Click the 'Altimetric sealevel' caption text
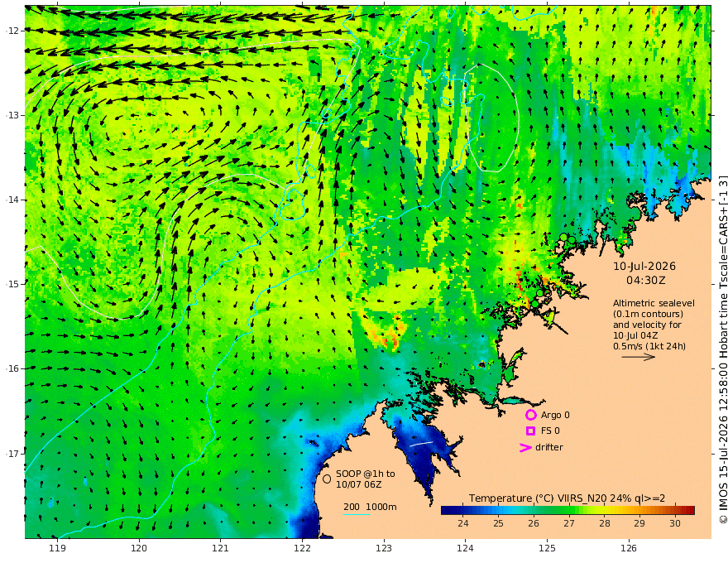 (x=654, y=303)
